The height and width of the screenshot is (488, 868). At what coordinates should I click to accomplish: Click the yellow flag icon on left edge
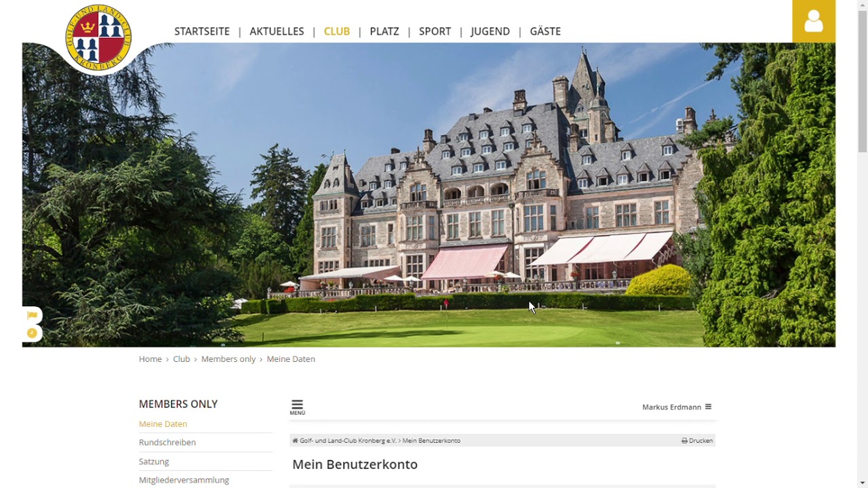(x=32, y=316)
